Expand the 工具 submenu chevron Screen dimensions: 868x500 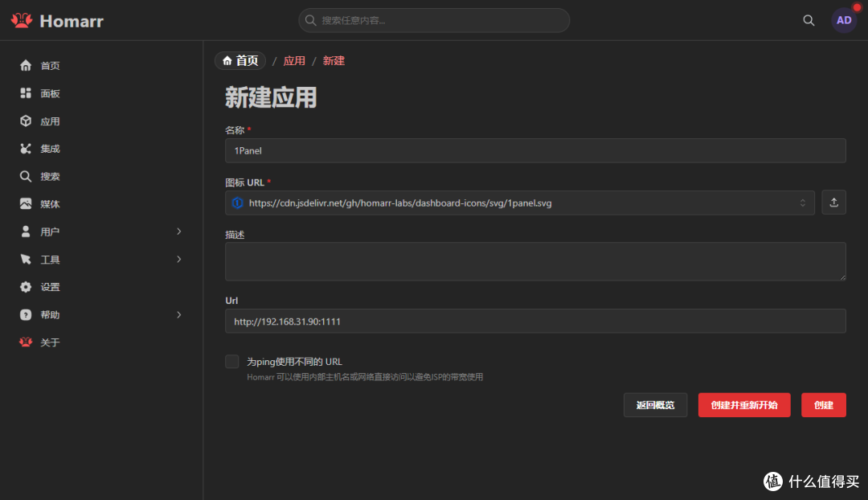[x=178, y=259]
